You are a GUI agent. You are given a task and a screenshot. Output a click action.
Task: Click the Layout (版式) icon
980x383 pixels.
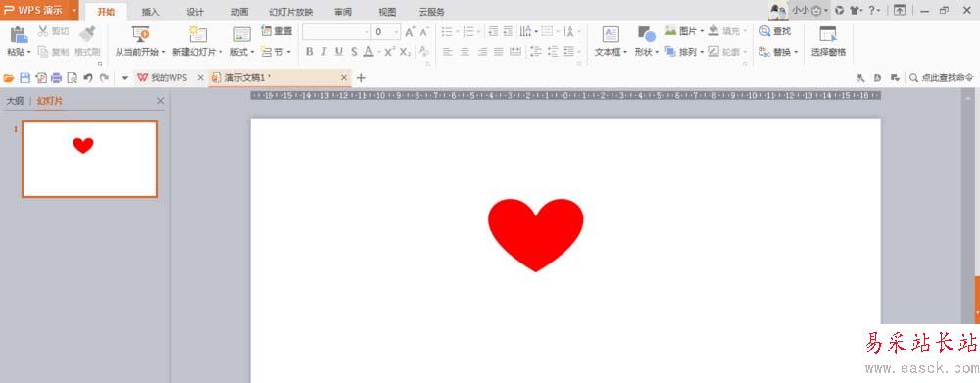pos(242,34)
